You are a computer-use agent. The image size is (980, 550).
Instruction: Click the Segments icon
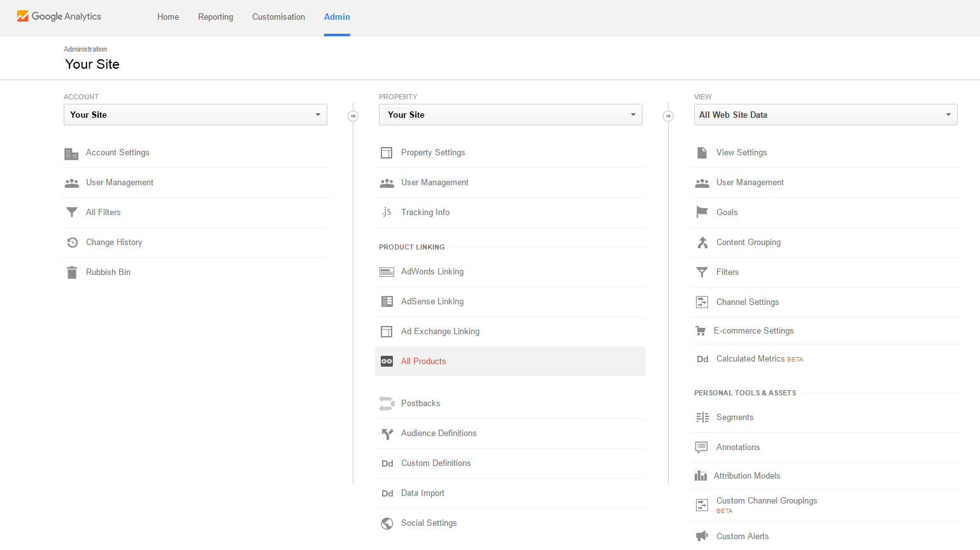pyautogui.click(x=702, y=418)
